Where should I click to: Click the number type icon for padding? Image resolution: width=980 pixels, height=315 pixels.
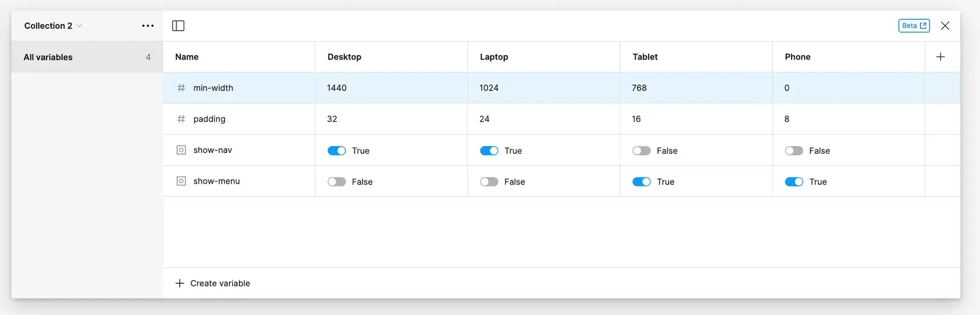pyautogui.click(x=181, y=119)
